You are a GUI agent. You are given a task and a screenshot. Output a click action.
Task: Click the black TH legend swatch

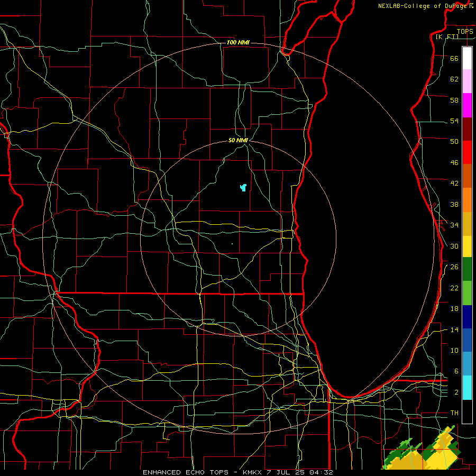(x=467, y=411)
